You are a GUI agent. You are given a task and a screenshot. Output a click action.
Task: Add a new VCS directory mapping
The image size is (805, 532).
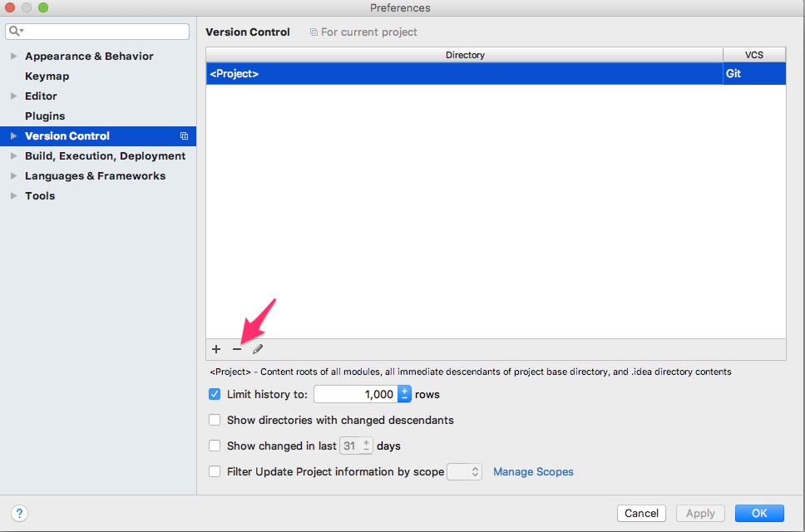(216, 349)
